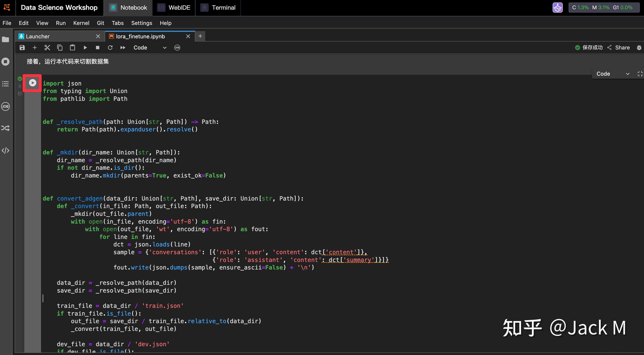Click the resource usage indicator C M G1
644x355 pixels.
[604, 8]
